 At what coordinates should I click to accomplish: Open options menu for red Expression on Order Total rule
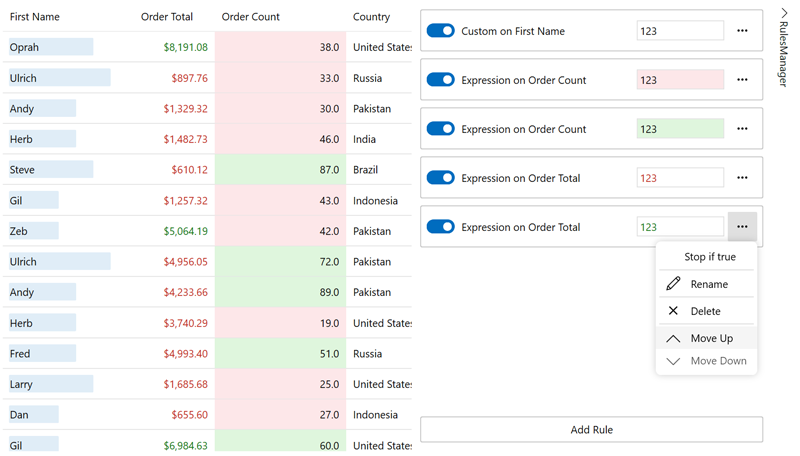tap(742, 178)
